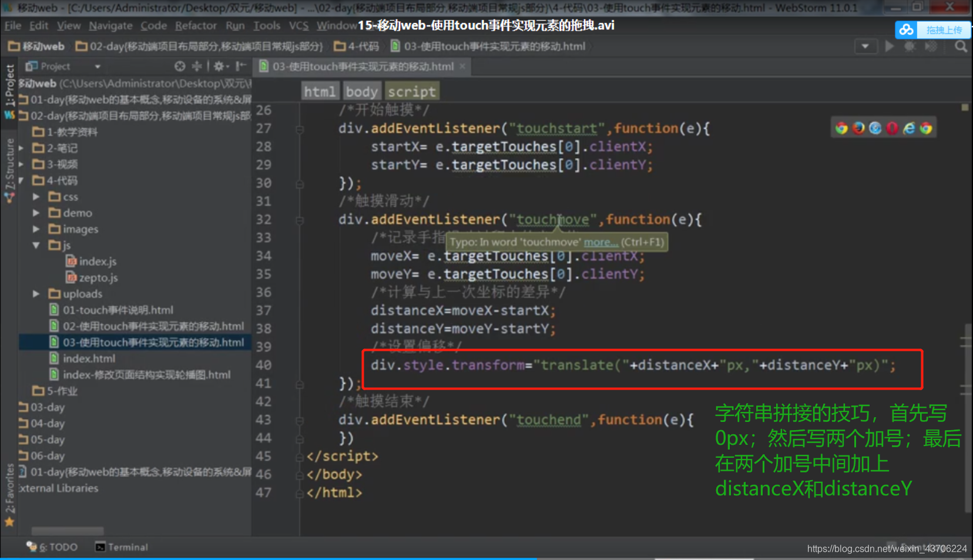Open Search Everywhere magnifier icon
This screenshot has width=973, height=560.
pos(961,46)
